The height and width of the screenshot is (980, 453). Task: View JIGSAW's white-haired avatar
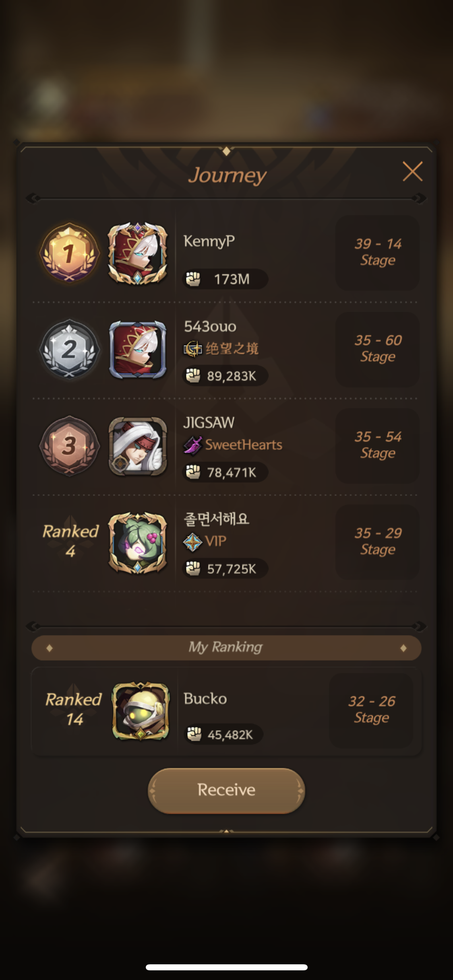[x=138, y=446]
